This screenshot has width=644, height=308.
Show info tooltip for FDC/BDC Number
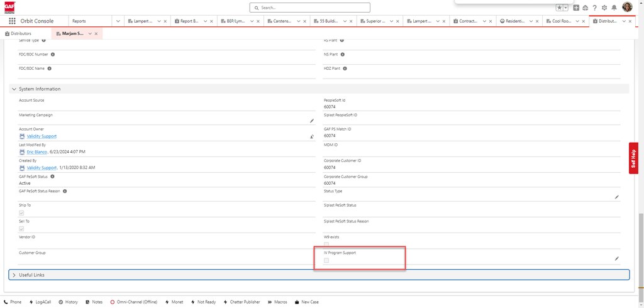(53, 54)
